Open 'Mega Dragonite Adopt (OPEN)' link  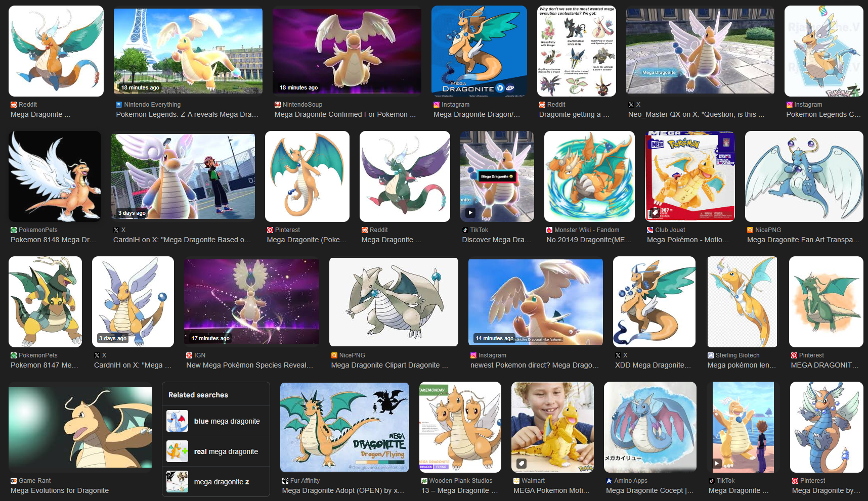coord(343,490)
